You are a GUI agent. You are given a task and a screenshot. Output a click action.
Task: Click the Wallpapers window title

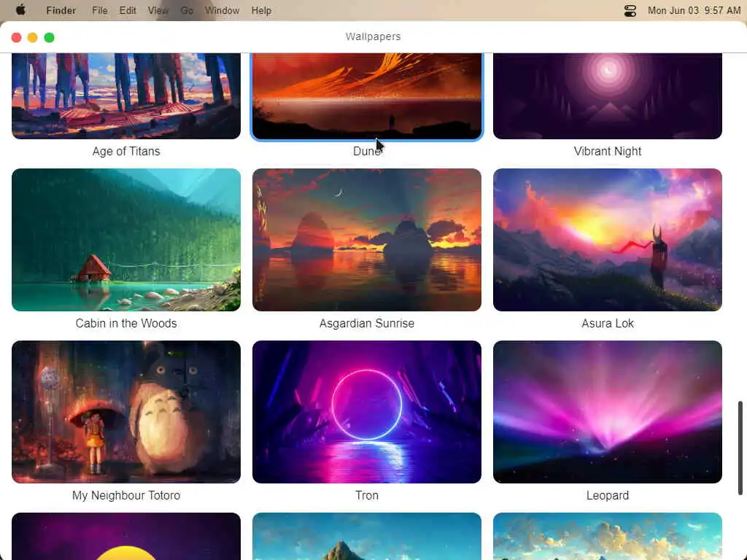point(373,36)
